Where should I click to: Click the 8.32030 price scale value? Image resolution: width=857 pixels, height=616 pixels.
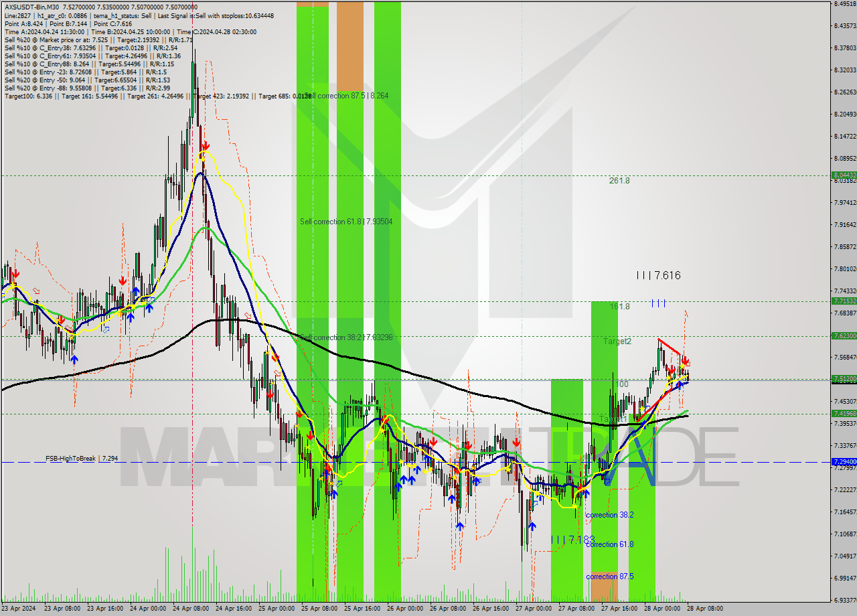(x=845, y=70)
